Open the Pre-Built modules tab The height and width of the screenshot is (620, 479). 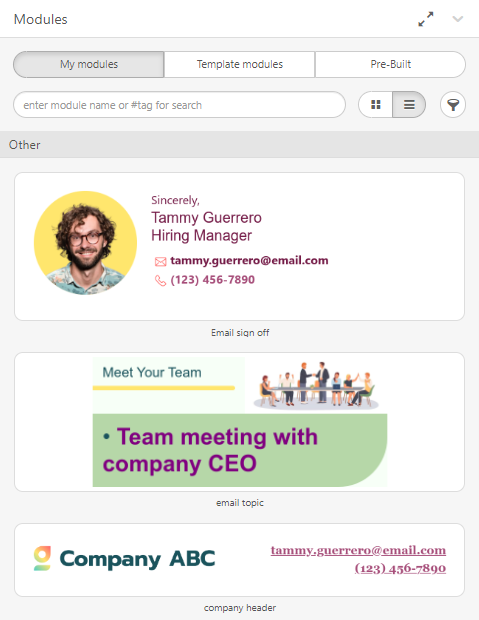pyautogui.click(x=390, y=64)
